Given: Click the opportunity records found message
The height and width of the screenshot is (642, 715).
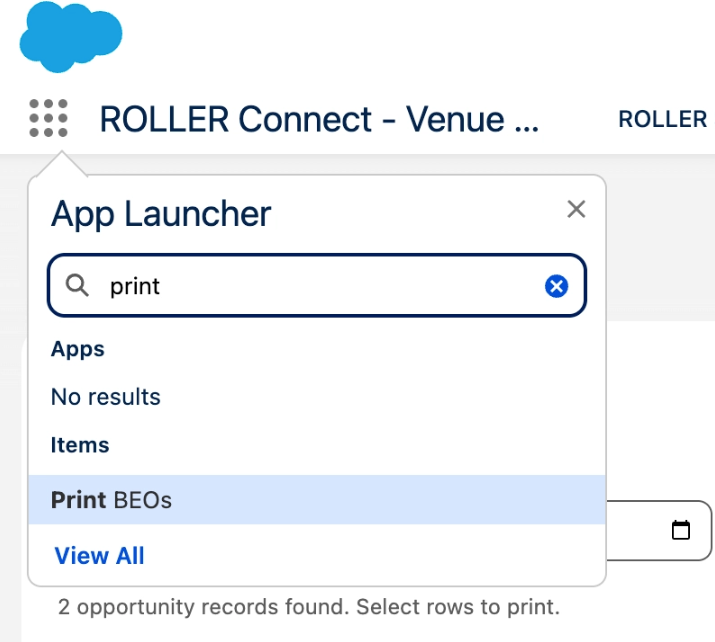Looking at the screenshot, I should 309,607.
